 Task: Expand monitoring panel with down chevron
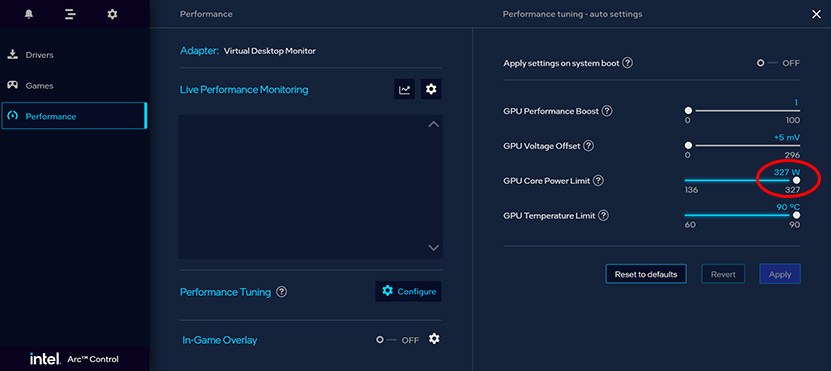(x=434, y=248)
